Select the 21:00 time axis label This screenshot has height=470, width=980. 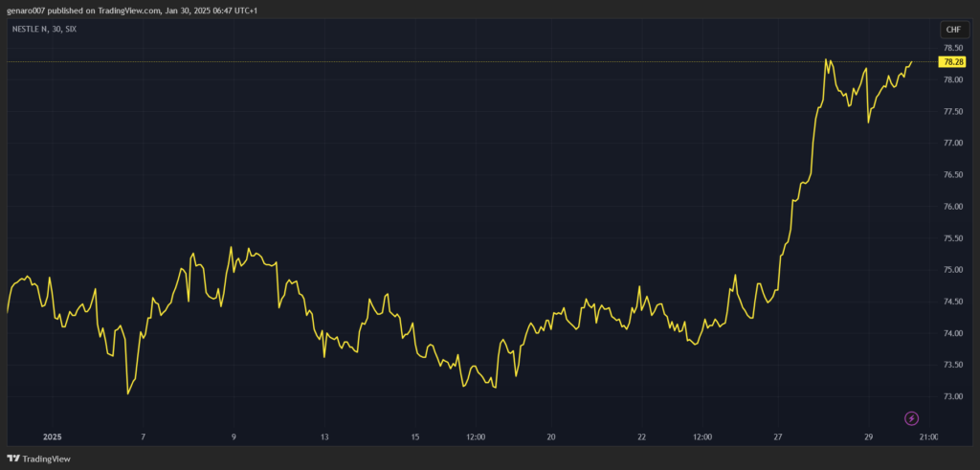click(928, 436)
